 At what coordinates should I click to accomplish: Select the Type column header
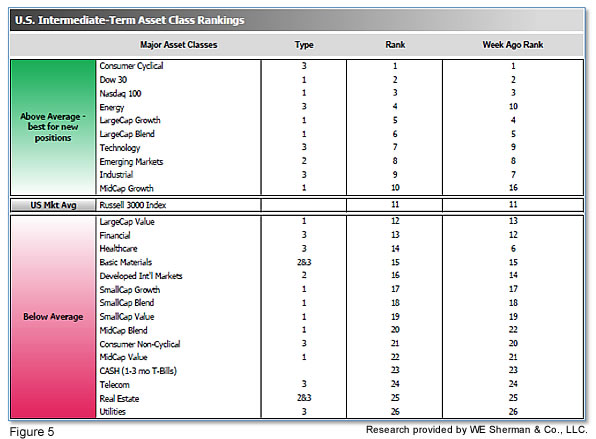click(304, 45)
